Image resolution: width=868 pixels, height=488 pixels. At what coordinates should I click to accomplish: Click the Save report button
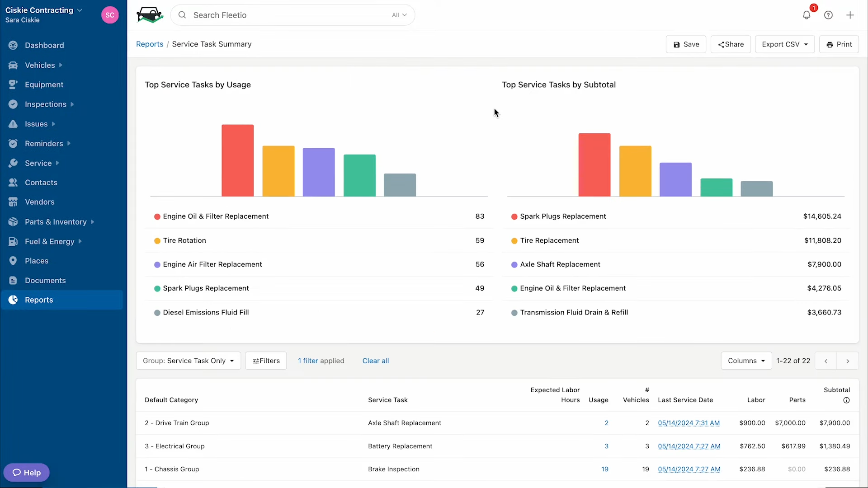pos(686,44)
